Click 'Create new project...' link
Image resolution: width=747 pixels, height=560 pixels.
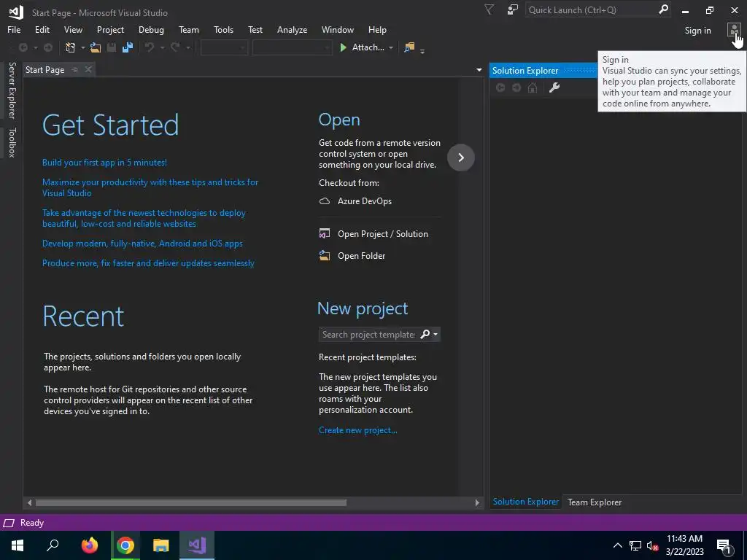(x=357, y=430)
